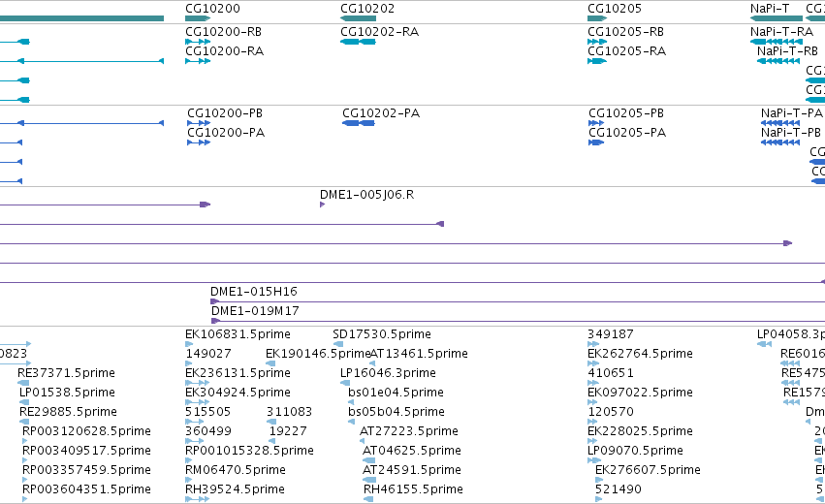Viewport: 825px width, 504px height.
Task: Click the CG10205-RA transcript label
Action: [626, 51]
